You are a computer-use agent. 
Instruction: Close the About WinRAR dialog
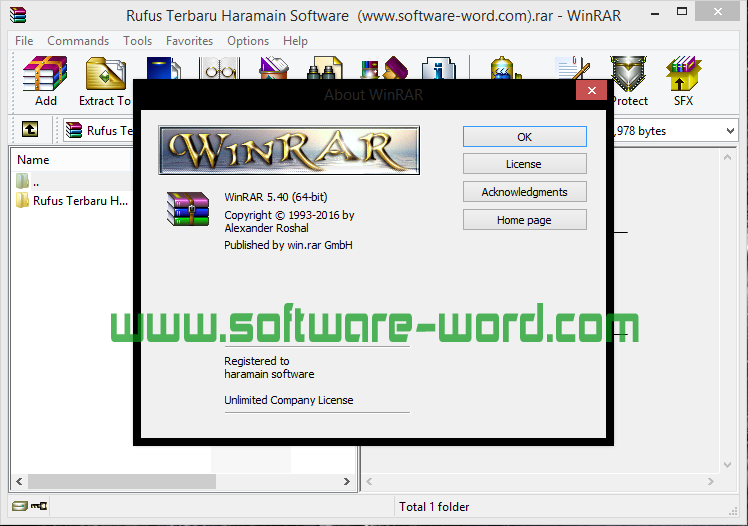(592, 91)
